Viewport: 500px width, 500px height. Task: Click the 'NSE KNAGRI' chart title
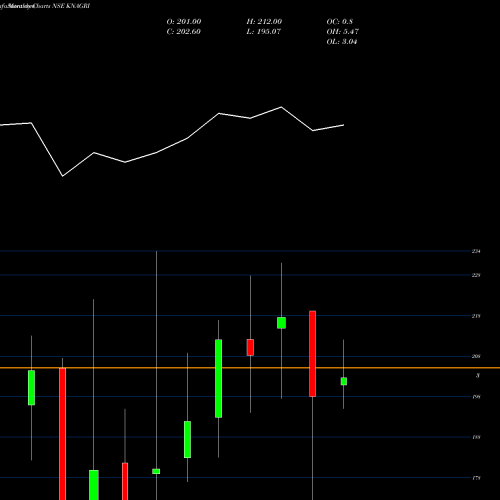pos(71,6)
